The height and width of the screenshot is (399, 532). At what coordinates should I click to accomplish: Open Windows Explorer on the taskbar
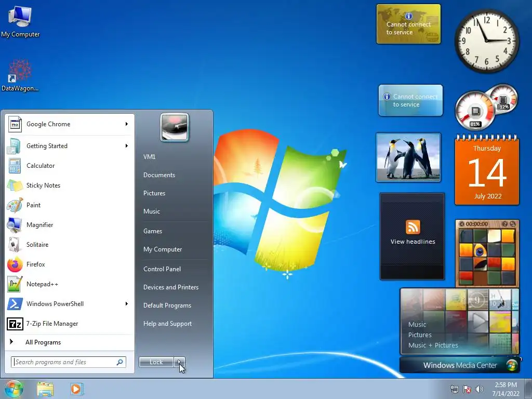45,389
